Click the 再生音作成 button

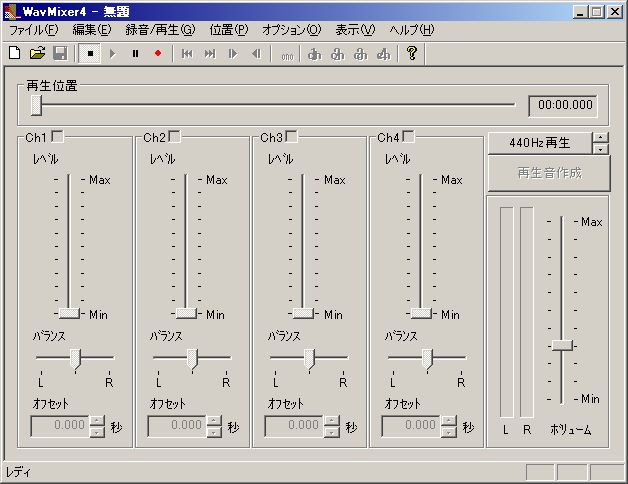point(549,173)
